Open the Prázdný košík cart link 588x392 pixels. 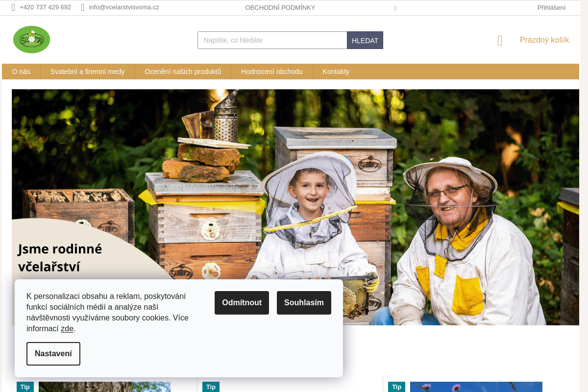point(544,40)
